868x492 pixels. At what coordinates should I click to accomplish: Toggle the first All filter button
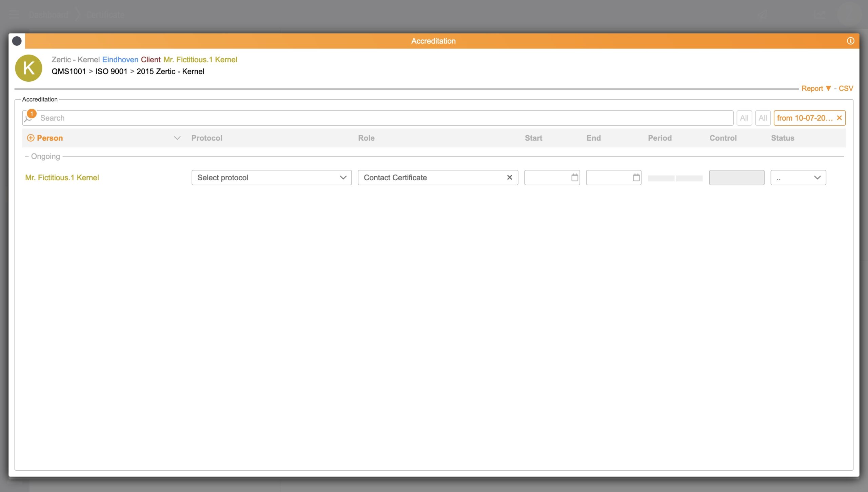tap(744, 118)
